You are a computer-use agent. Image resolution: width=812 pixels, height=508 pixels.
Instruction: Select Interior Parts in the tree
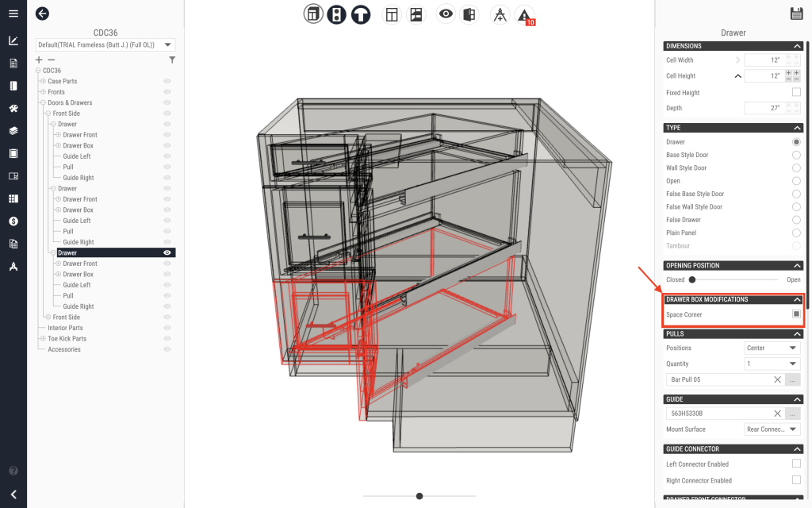[x=65, y=328]
